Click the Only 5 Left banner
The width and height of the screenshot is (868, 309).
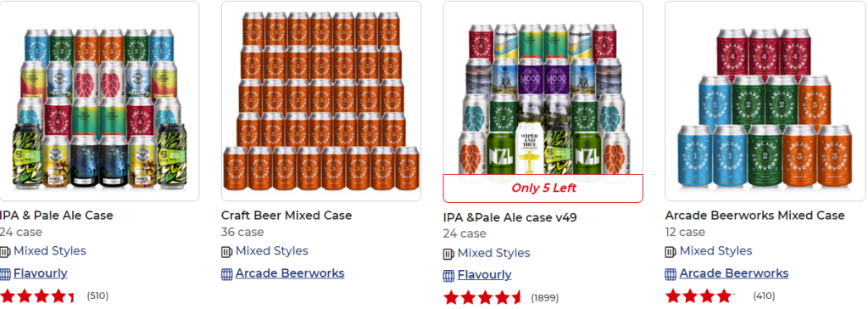click(x=543, y=188)
